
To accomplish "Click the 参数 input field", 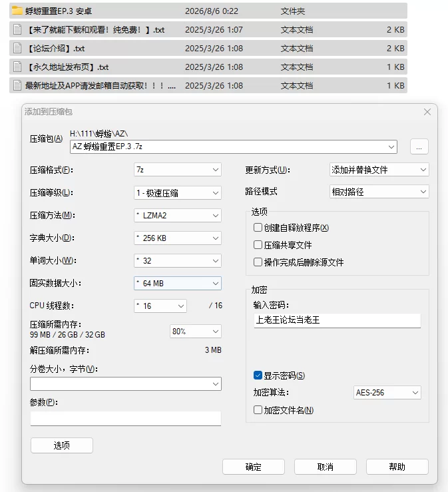I will (x=126, y=418).
